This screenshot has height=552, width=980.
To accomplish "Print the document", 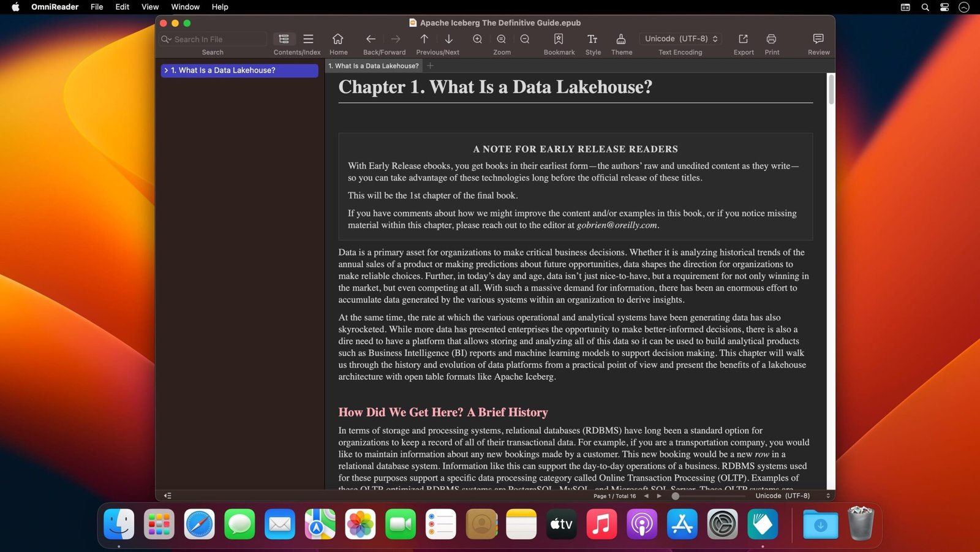I will tap(771, 38).
